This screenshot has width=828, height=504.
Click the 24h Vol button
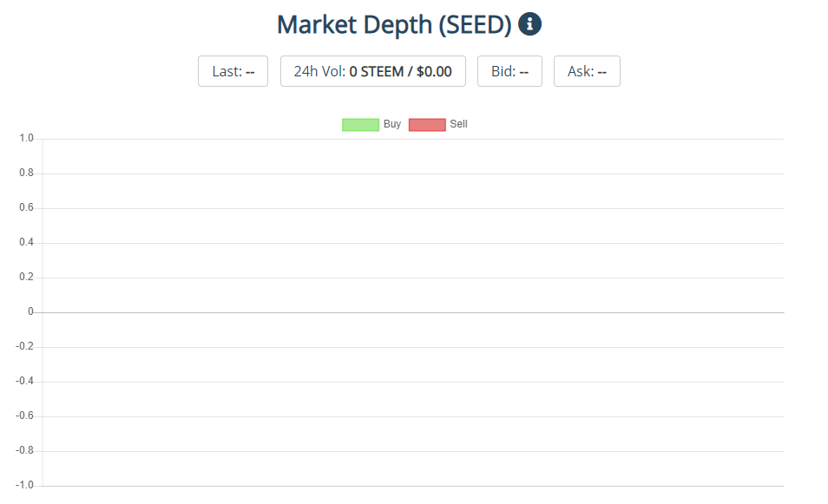372,71
